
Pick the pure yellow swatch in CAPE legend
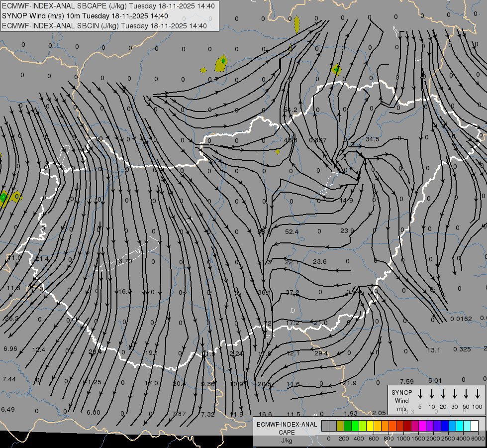370,426
